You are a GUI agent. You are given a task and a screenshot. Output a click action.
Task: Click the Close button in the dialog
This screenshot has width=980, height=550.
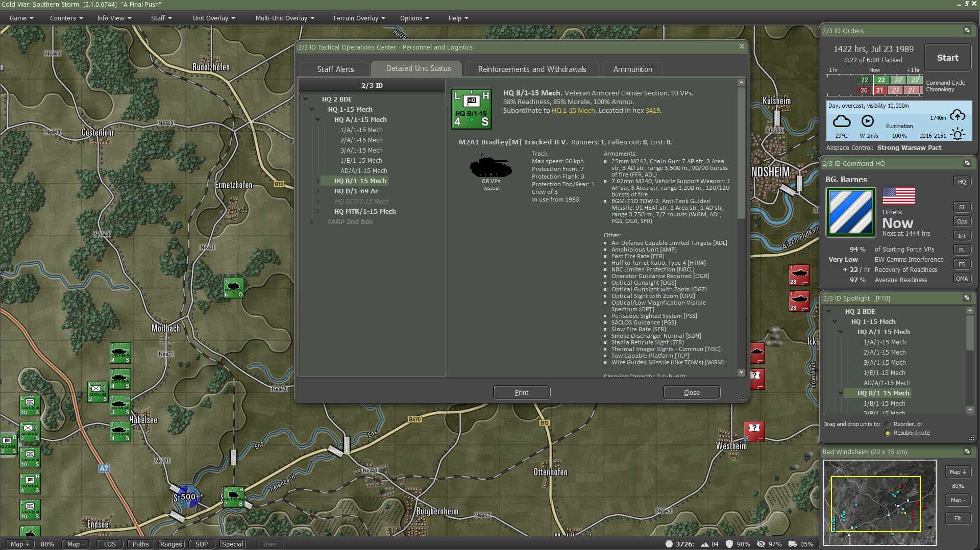point(692,392)
